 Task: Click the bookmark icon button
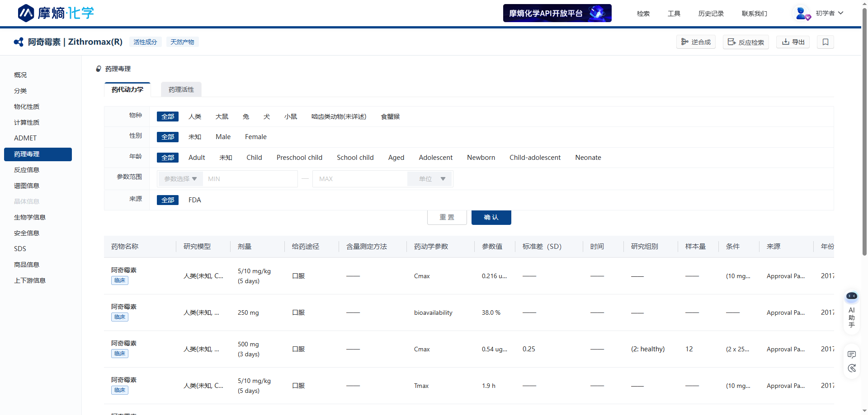(x=826, y=42)
